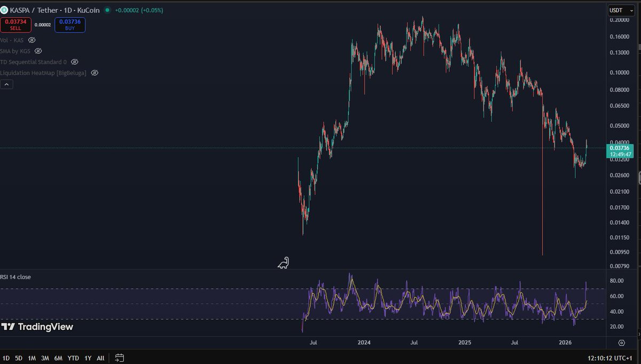Click the Liquidation HeatMap [BigBeluga] legend text
Image resolution: width=641 pixels, height=364 pixels.
coord(44,73)
